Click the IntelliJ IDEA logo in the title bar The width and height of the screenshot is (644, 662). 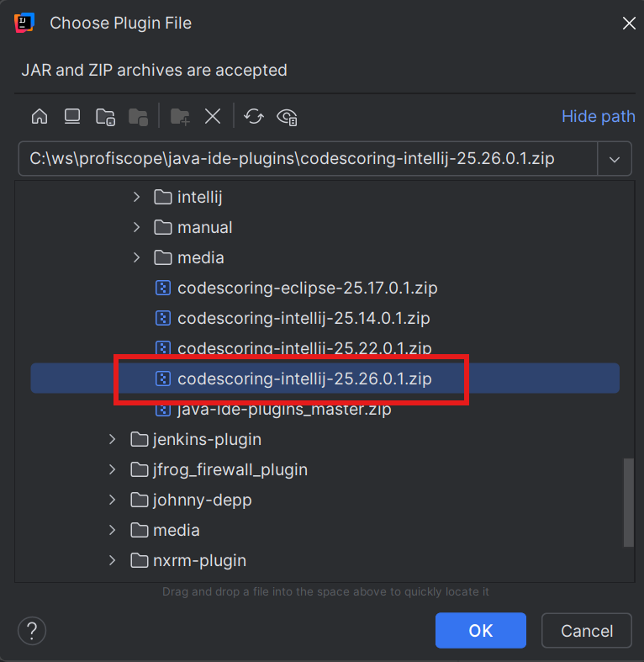24,23
